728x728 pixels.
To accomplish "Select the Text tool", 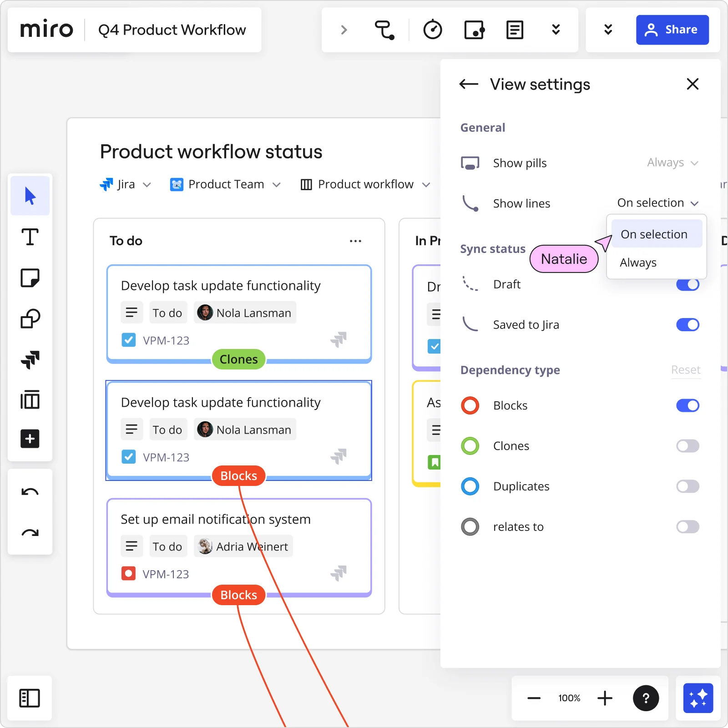I will point(30,237).
